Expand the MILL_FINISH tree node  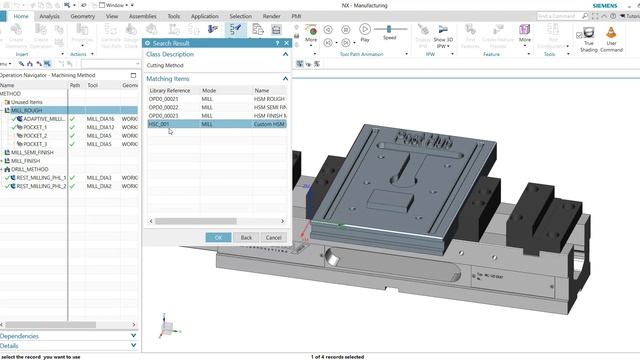pos(2,161)
